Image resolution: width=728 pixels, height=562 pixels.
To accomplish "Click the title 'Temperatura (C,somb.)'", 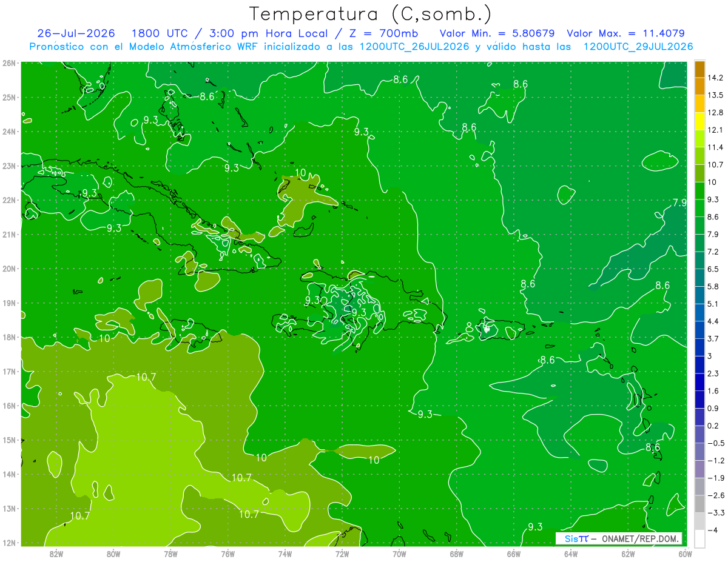I will (371, 14).
